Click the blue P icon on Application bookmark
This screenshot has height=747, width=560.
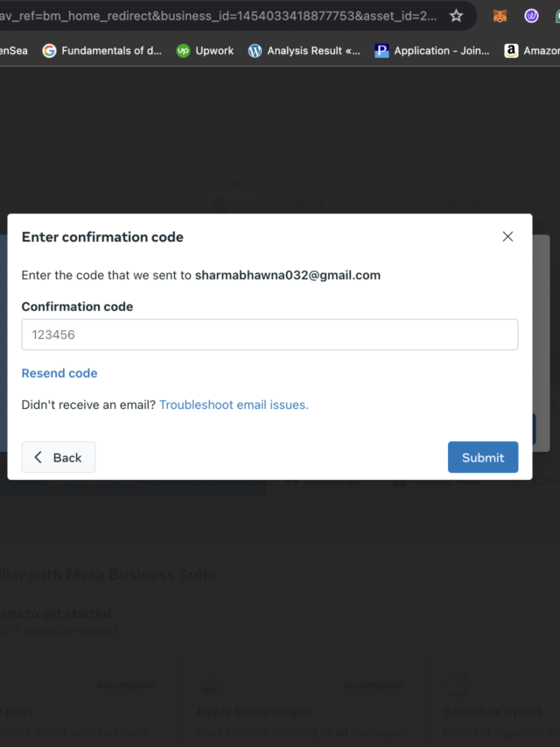point(381,51)
